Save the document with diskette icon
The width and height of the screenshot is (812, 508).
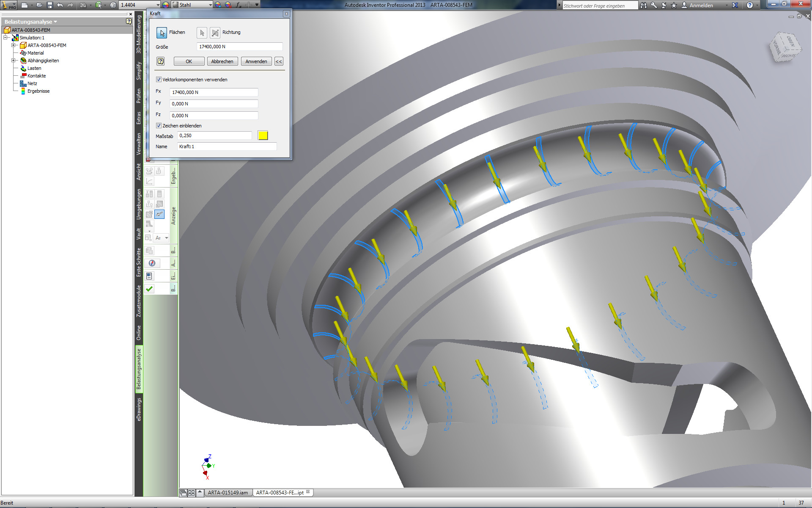(50, 5)
